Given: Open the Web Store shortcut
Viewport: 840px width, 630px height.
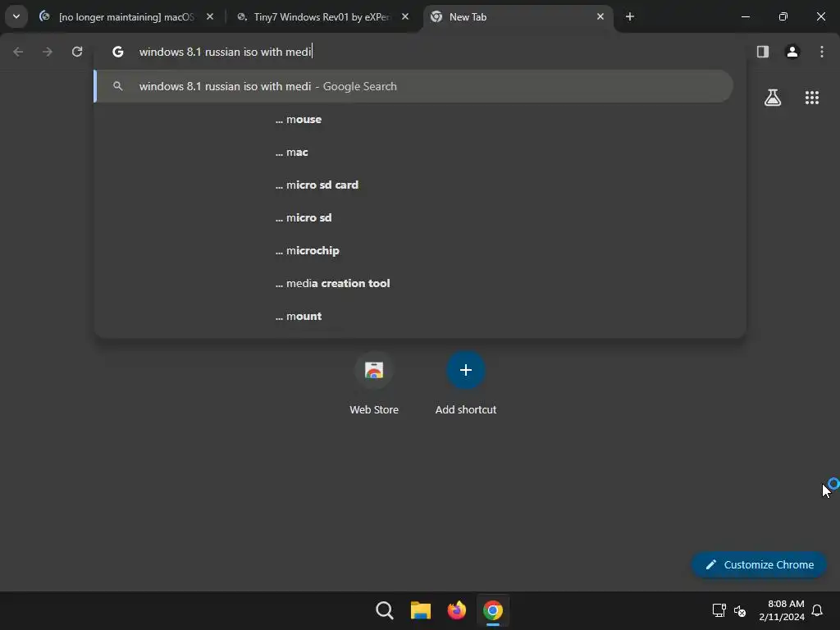Looking at the screenshot, I should (374, 384).
